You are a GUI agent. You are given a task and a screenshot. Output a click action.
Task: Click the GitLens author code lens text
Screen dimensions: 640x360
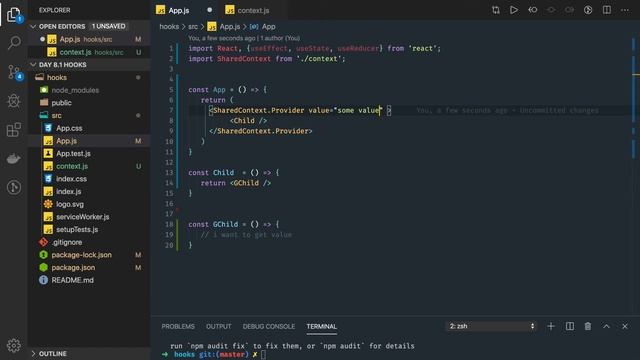point(244,38)
